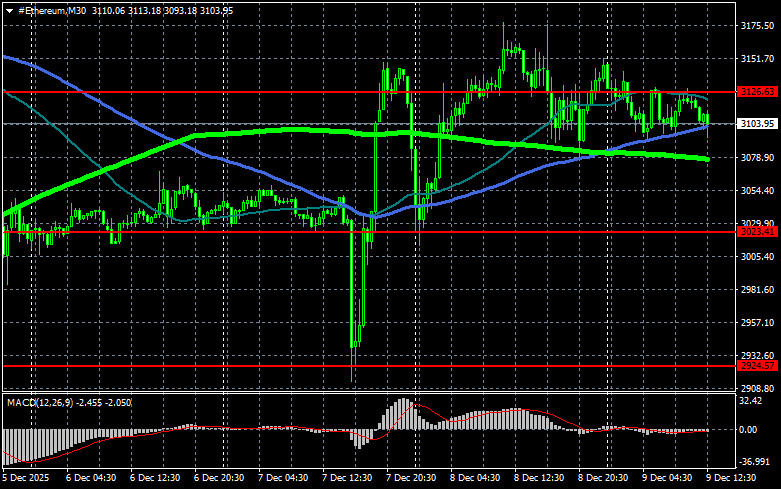
Task: Click the 8 Dec 04:30 time label
Action: (474, 478)
